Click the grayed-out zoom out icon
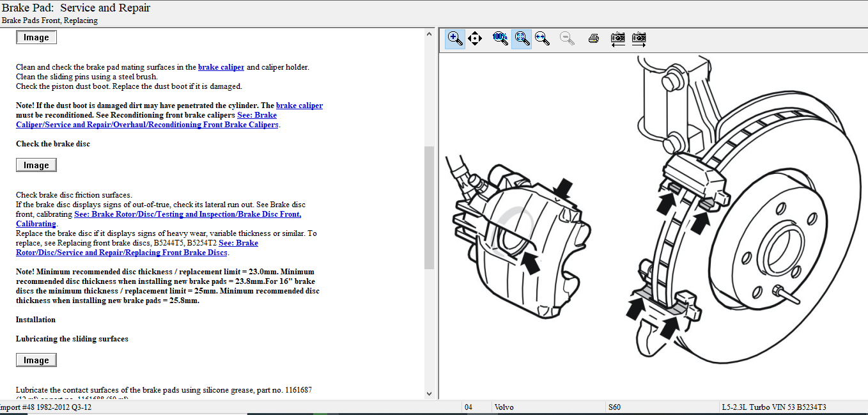The image size is (868, 415). [x=566, y=38]
